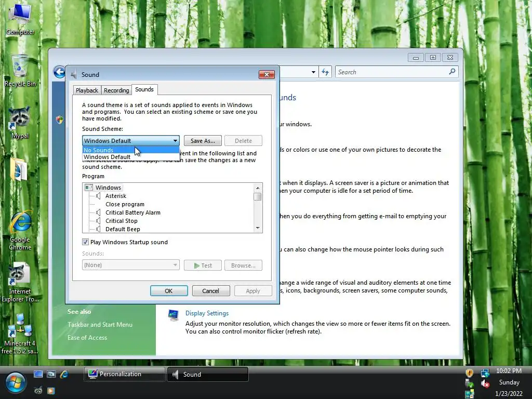532x399 pixels.
Task: Switch to Personalization taskbar button
Action: tap(124, 374)
